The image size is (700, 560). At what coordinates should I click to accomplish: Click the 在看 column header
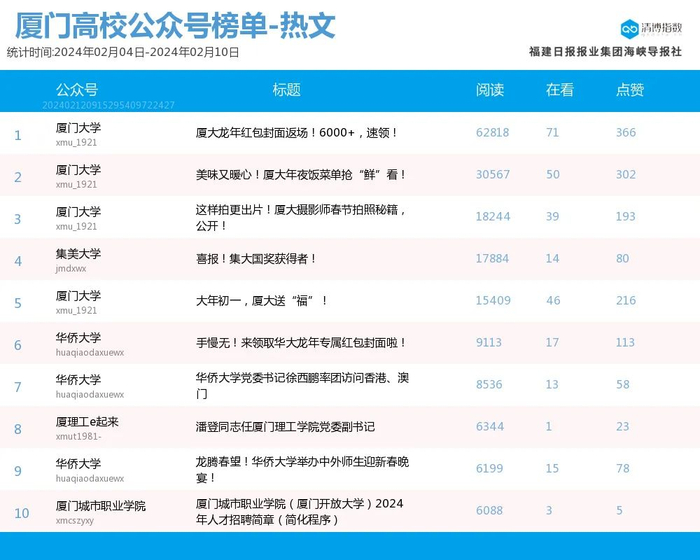[x=559, y=90]
